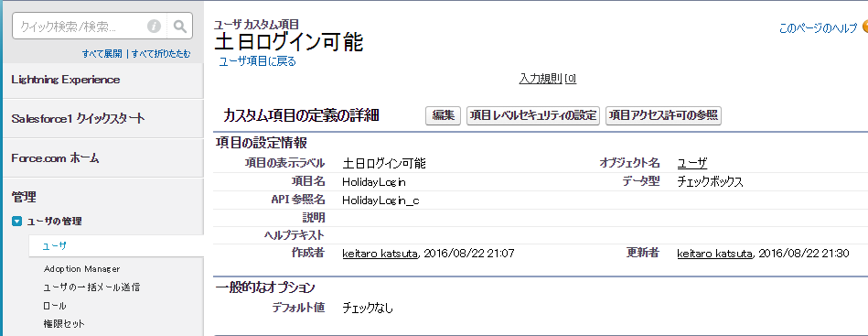
Task: Click the 一般的なオプション section heading
Action: point(265,287)
